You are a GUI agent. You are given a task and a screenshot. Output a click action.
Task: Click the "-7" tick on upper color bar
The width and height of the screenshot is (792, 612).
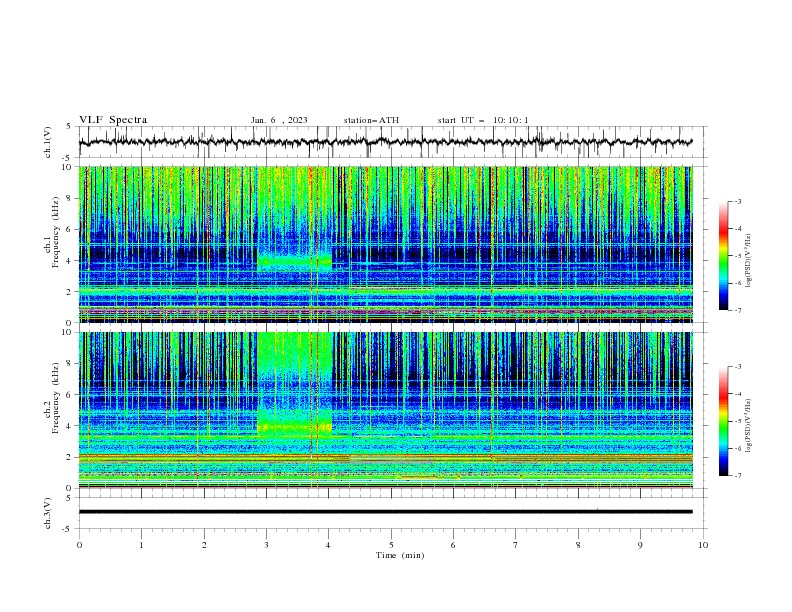pos(737,310)
